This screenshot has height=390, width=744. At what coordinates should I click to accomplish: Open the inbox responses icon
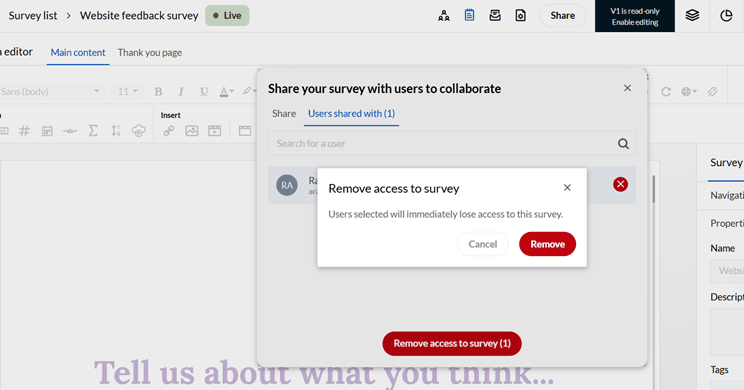tap(495, 16)
